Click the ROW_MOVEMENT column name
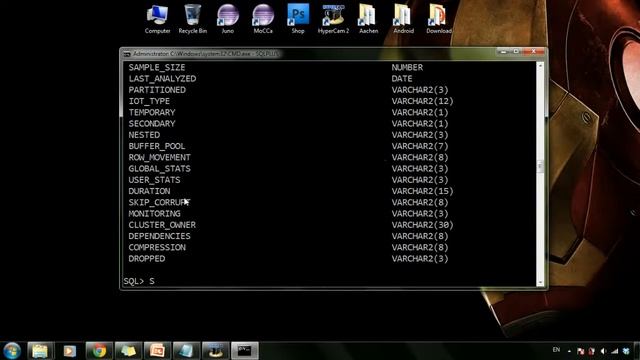The image size is (640, 360). 160,158
